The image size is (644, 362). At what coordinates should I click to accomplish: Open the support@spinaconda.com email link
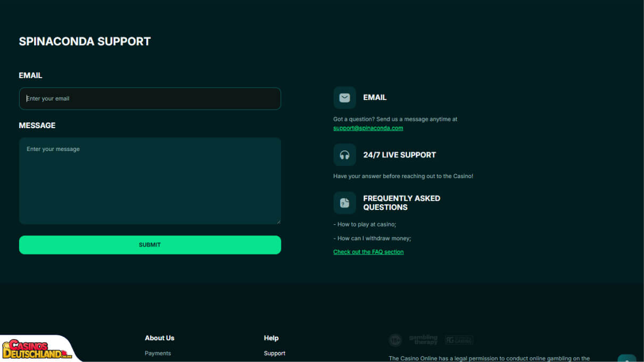(x=368, y=128)
